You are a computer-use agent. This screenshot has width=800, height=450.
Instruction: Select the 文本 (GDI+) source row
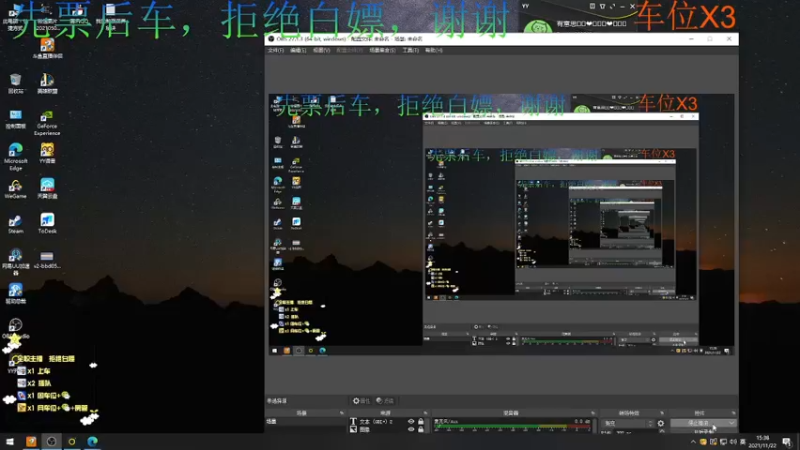coord(388,421)
